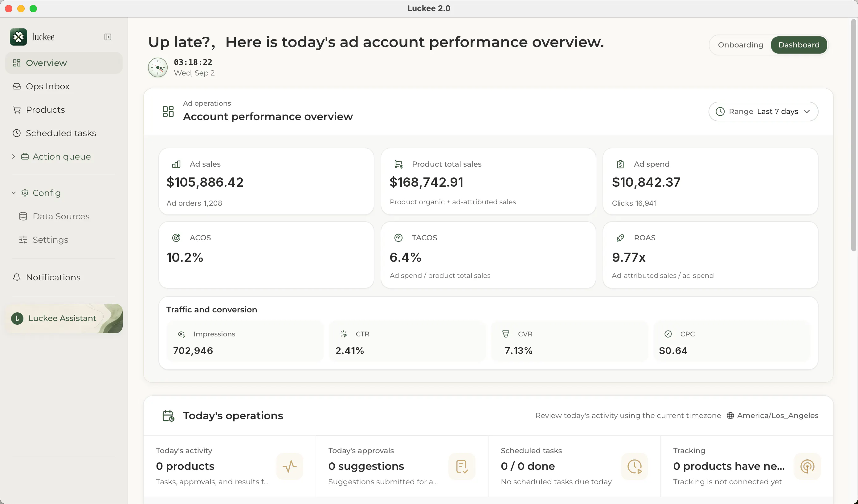Click Today's operations calendar icon
Screen dimensions: 858x504
click(x=168, y=416)
